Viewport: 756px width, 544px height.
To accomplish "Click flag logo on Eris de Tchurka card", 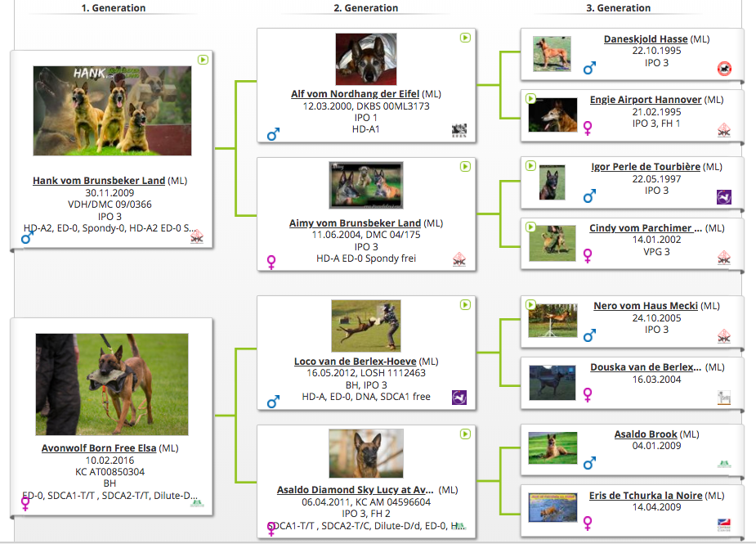I will (724, 523).
